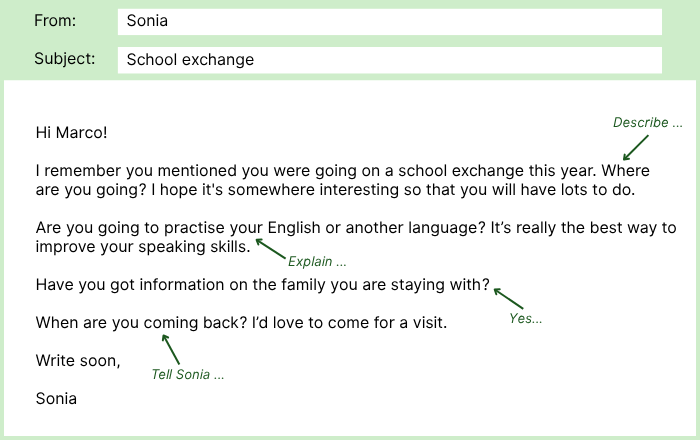
Task: Select the "Explain ..." annotation
Action: (x=317, y=262)
